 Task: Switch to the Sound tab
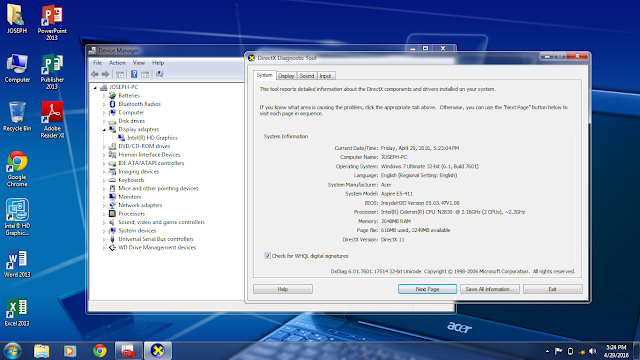[307, 76]
